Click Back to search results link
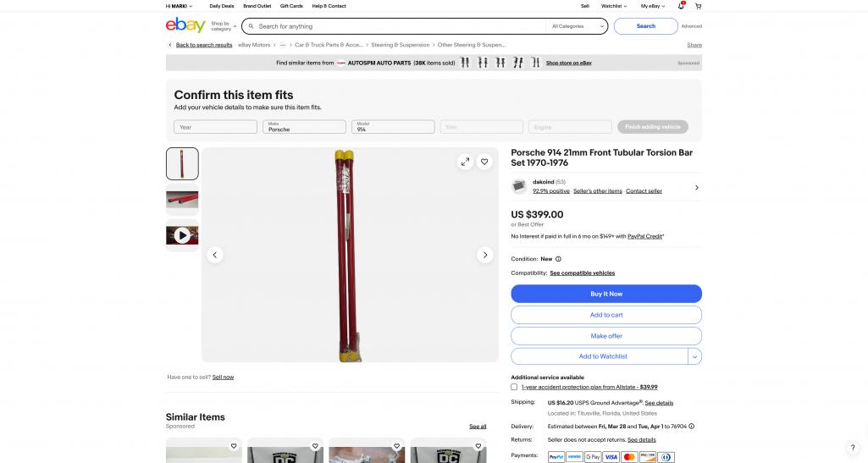 coord(204,45)
